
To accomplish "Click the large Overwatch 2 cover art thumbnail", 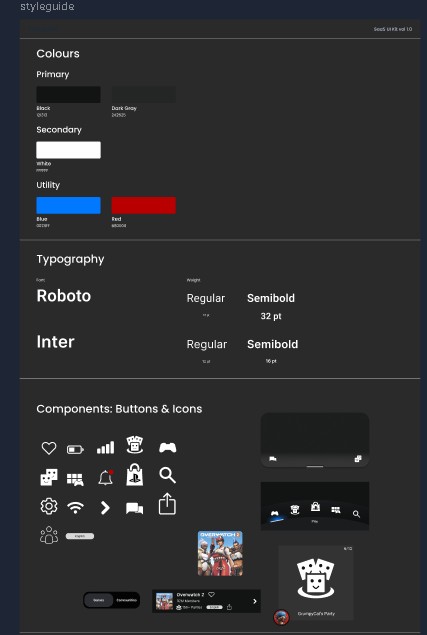I will pyautogui.click(x=220, y=553).
